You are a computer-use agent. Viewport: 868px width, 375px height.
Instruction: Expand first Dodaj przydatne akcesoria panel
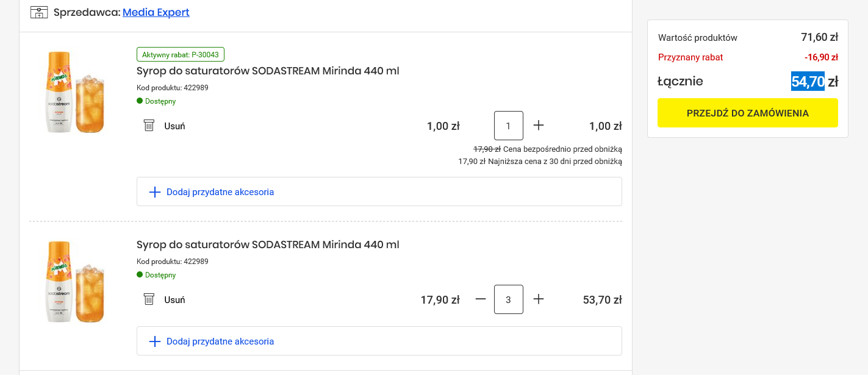tap(379, 191)
